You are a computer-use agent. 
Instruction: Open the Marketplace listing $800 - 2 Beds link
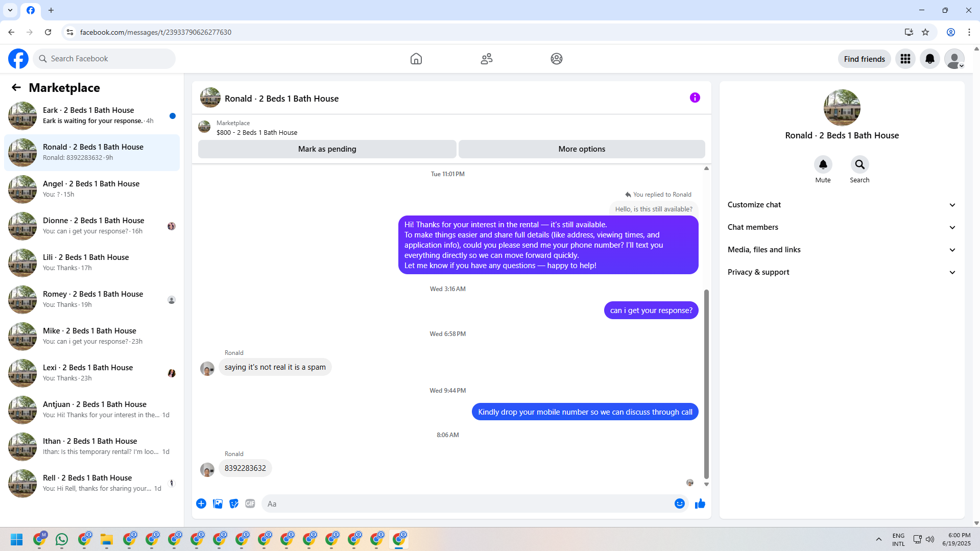(x=257, y=132)
